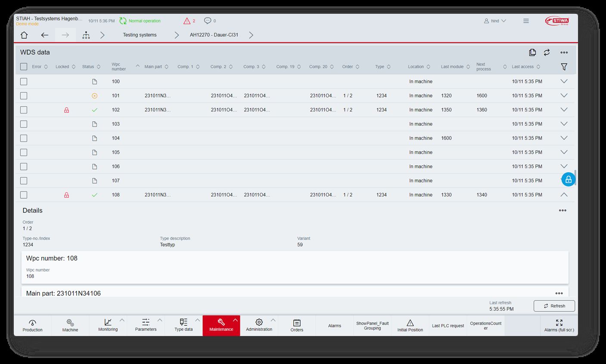Collapse the details of Wpc 108
This screenshot has width=606, height=364.
coord(564,195)
